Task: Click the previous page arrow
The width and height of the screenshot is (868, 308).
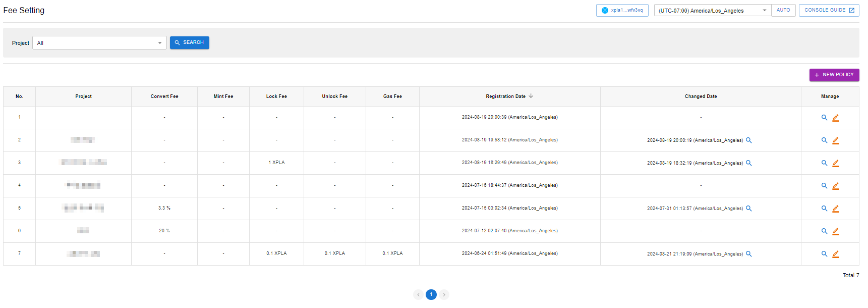Action: [x=418, y=294]
